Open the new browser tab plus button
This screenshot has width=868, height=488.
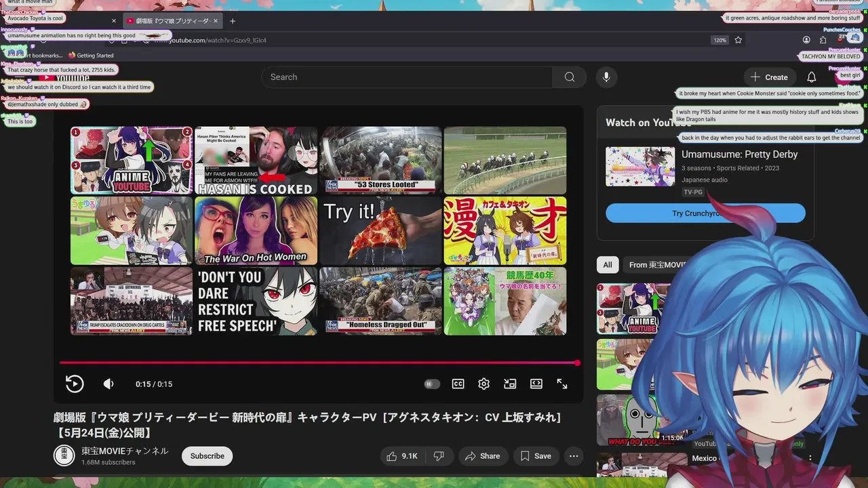pos(233,21)
